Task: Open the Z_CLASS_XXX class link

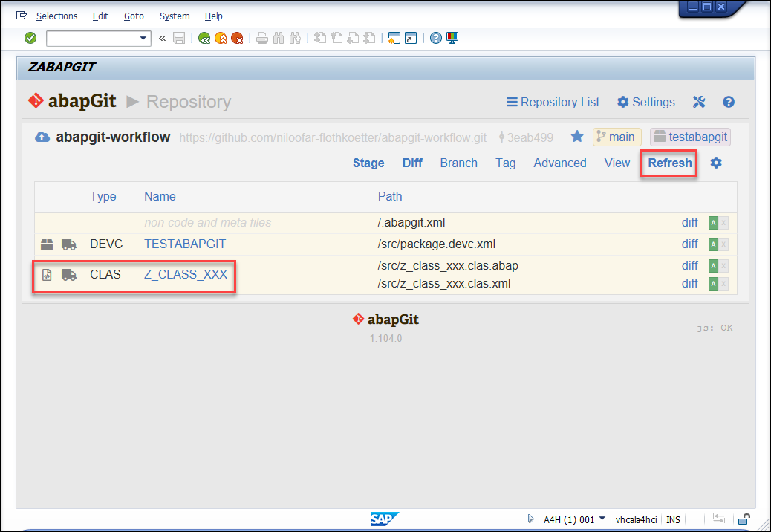Action: [x=186, y=274]
